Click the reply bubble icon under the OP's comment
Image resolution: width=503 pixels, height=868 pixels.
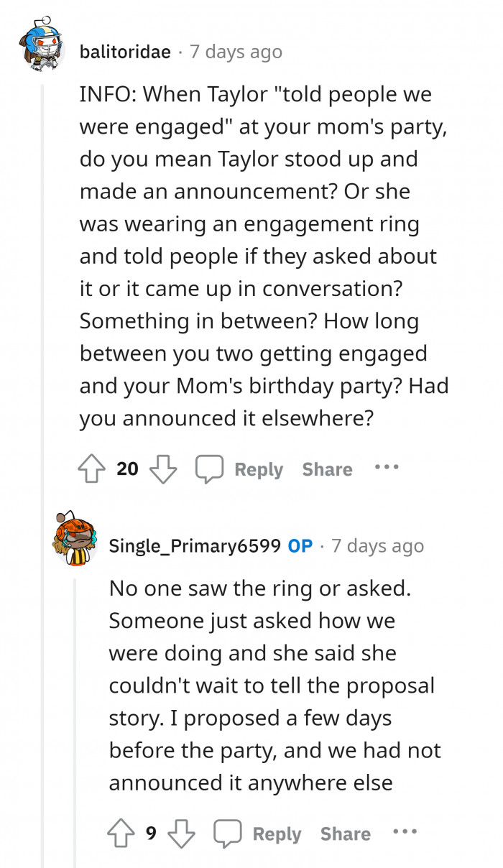(229, 834)
